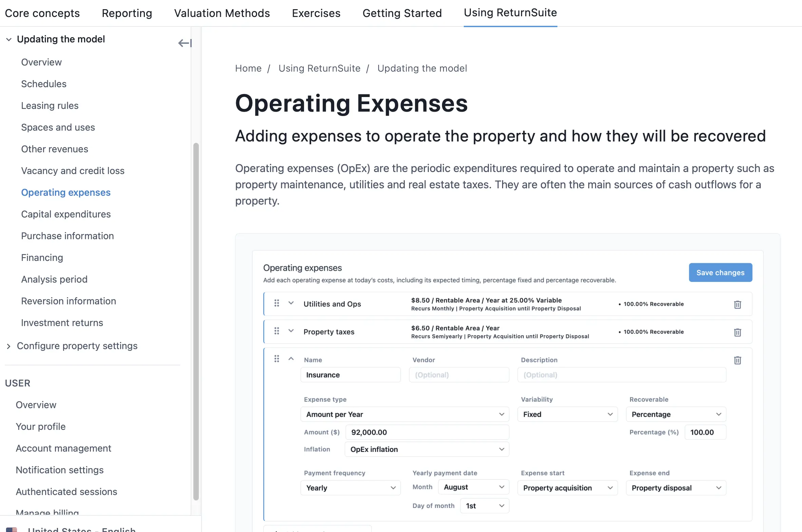Click the optional Vendor input field
The width and height of the screenshot is (802, 532).
tap(459, 375)
